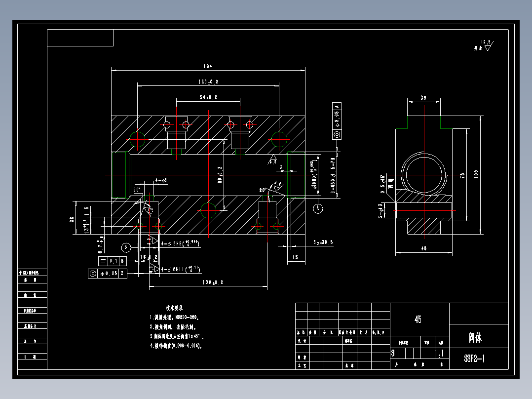532x399 pixels.
Task: Select the φ35H9 bore dimension
Action: coord(314,174)
